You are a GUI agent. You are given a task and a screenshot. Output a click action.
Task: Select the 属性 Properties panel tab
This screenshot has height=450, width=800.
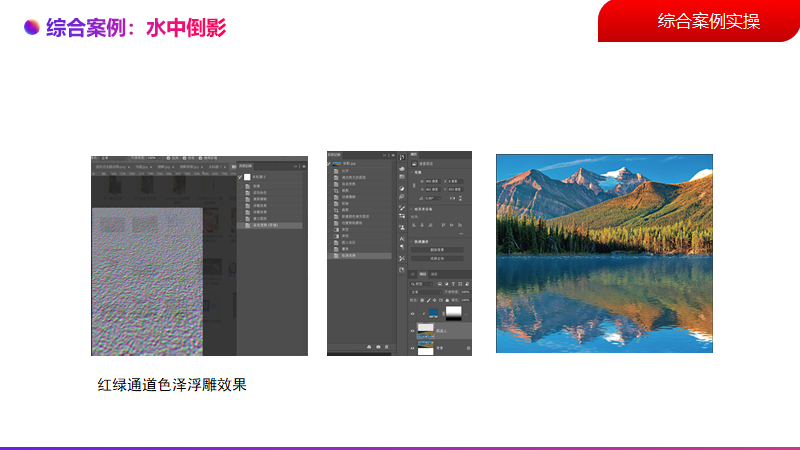coord(414,154)
